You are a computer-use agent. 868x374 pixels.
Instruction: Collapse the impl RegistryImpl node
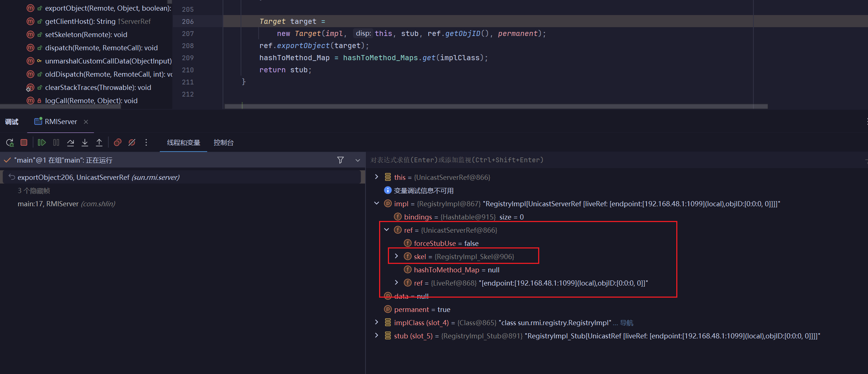pyautogui.click(x=377, y=203)
